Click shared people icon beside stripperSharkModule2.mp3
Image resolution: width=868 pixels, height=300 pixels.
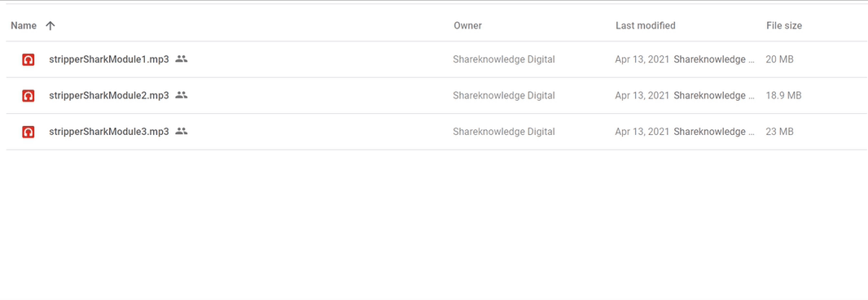[x=182, y=95]
